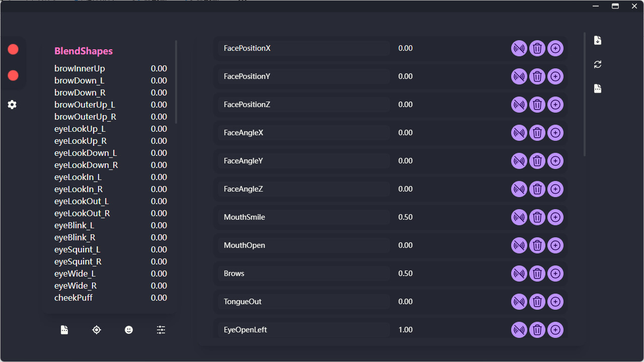Toggle tracking signal for MouthOpen

[x=519, y=245]
